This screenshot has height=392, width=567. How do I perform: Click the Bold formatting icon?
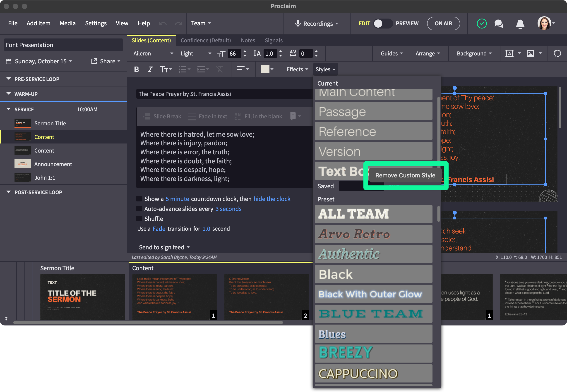(x=137, y=69)
